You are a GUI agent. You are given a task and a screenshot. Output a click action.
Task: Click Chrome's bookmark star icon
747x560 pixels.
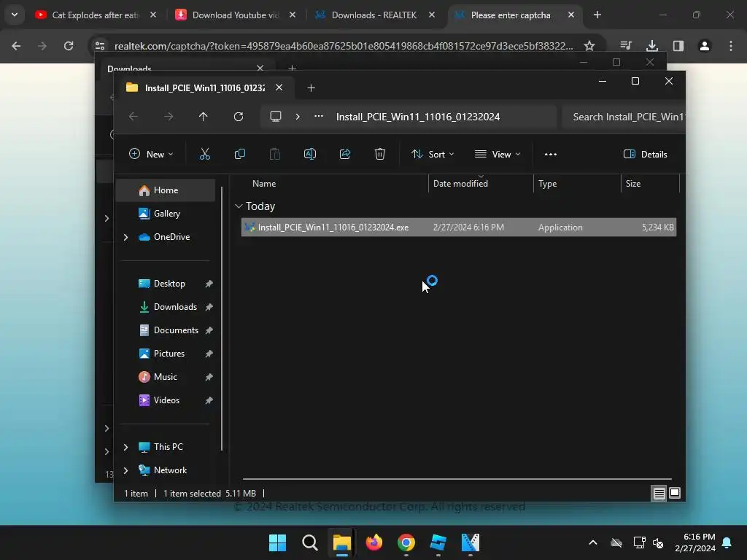click(x=589, y=46)
